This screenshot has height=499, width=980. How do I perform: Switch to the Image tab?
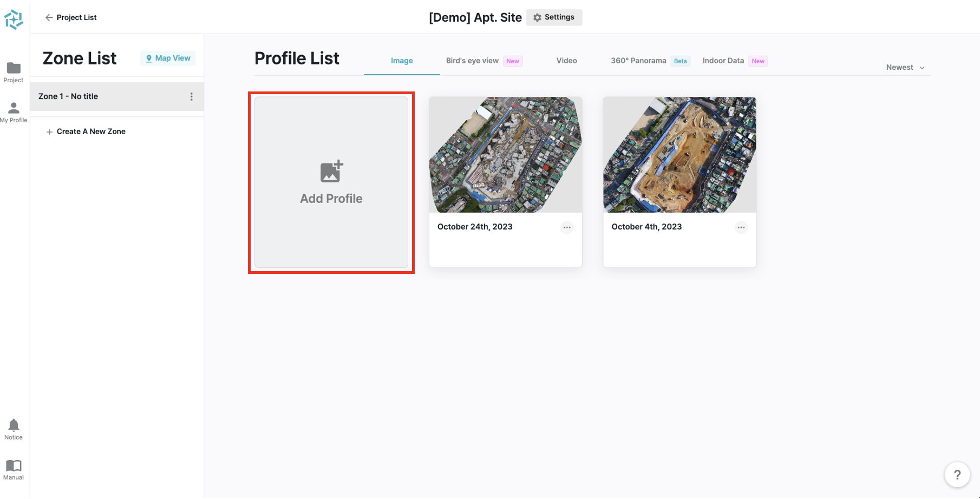[x=402, y=61]
